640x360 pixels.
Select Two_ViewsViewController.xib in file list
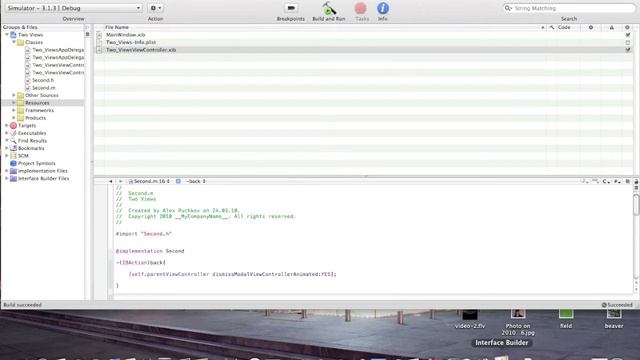(141, 50)
